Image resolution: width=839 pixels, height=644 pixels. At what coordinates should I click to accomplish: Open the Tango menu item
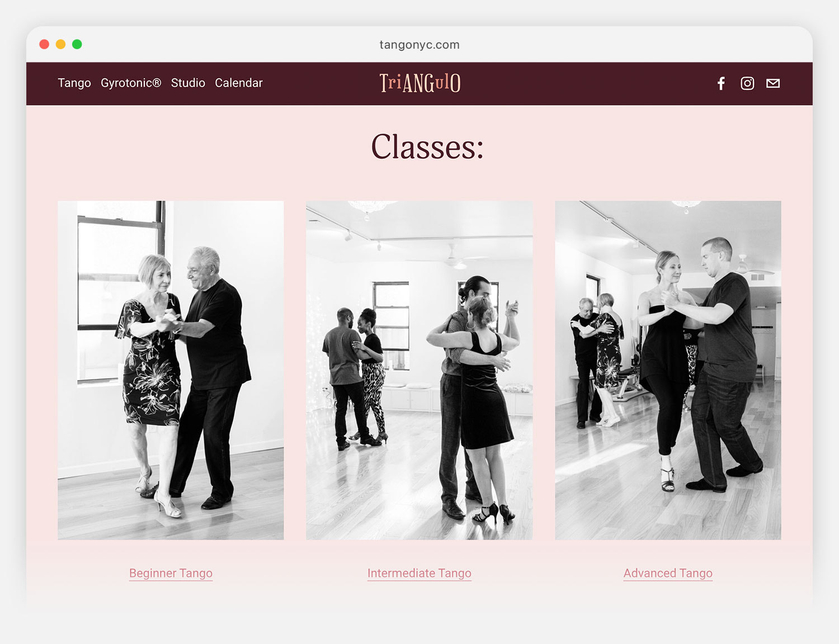[74, 83]
